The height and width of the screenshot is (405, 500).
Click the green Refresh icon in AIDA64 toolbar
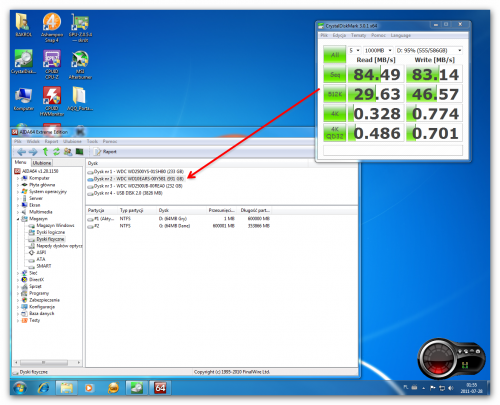(56, 152)
